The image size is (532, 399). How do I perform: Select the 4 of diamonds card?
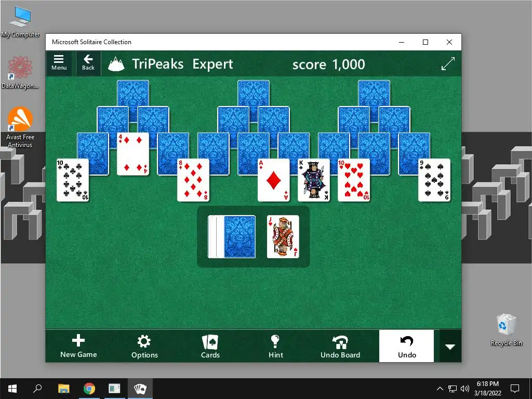click(x=133, y=154)
